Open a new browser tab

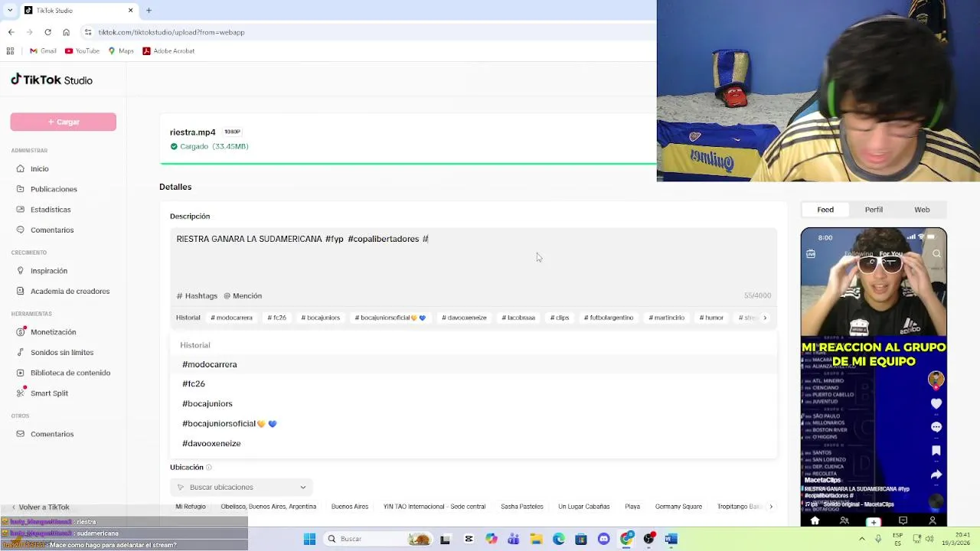pyautogui.click(x=149, y=10)
